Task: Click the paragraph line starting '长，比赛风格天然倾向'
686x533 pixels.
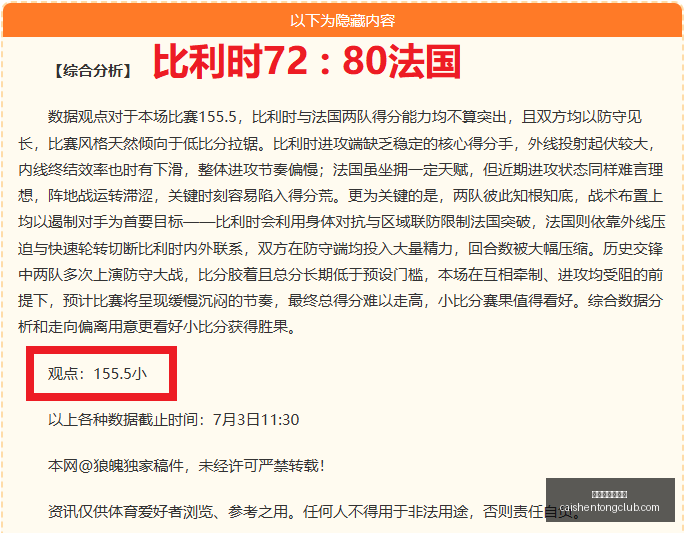Action: tap(337, 144)
